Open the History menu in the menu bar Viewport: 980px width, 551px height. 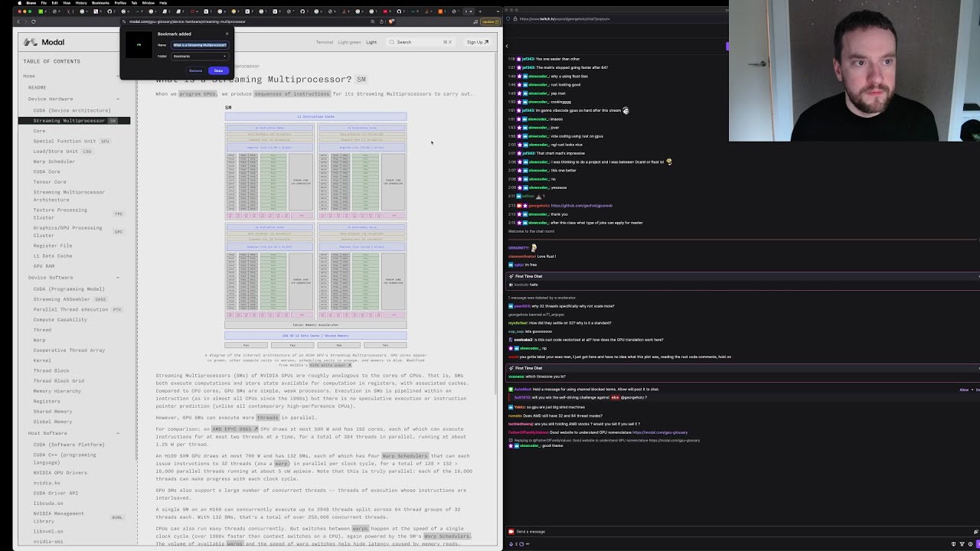pos(81,3)
